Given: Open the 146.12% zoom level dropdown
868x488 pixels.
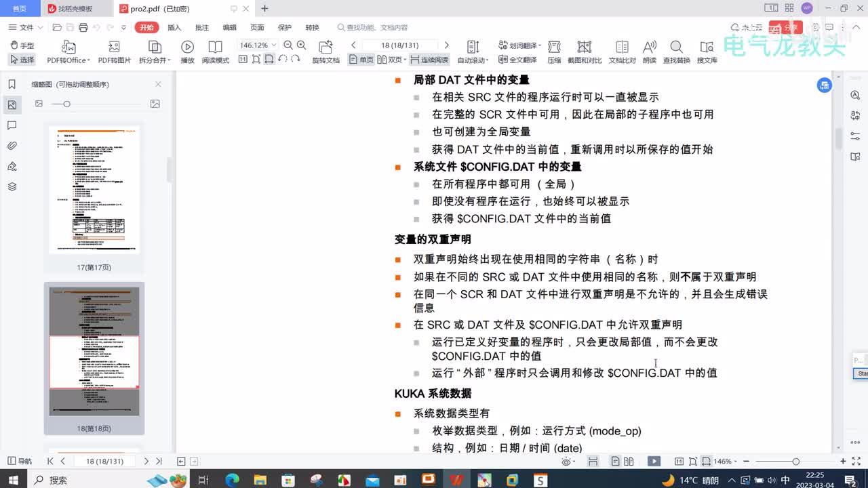Looking at the screenshot, I should click(x=258, y=45).
